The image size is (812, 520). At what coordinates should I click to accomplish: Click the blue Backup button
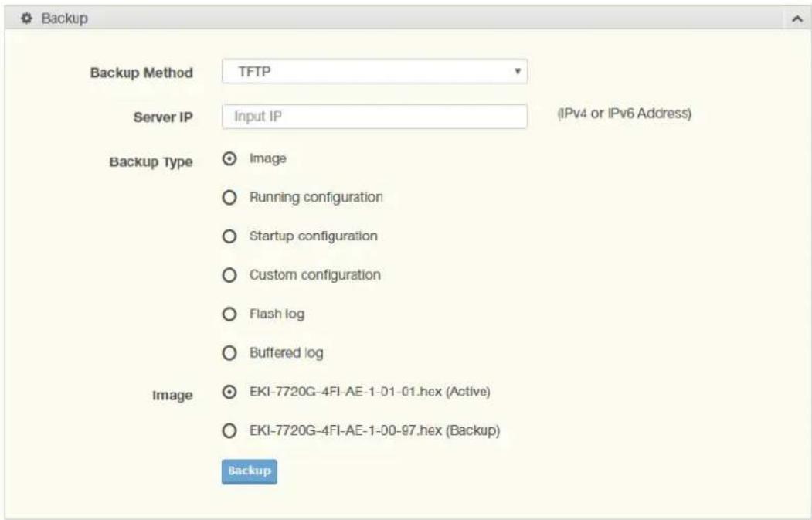click(x=249, y=471)
